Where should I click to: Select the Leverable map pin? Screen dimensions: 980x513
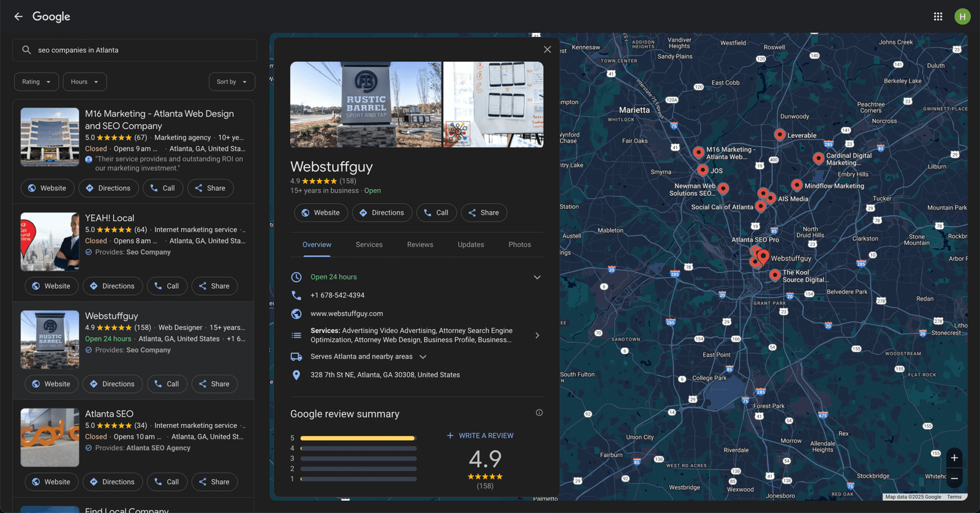pyautogui.click(x=780, y=135)
